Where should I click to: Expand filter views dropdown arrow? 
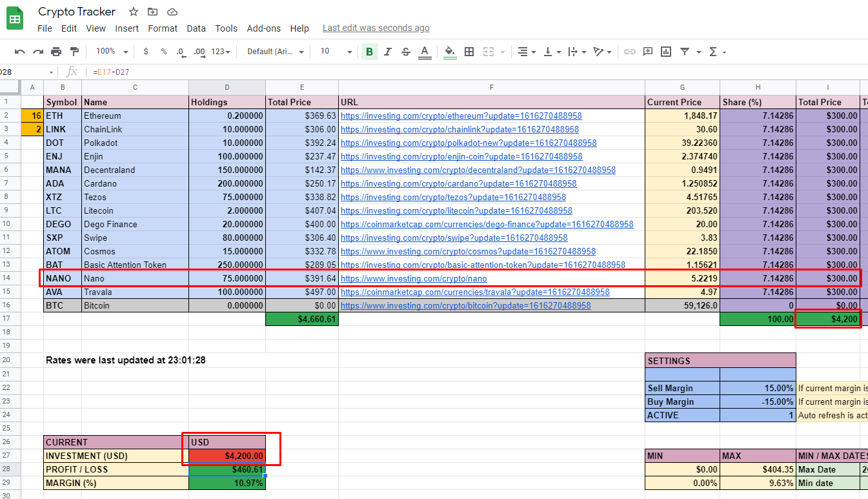click(x=698, y=52)
